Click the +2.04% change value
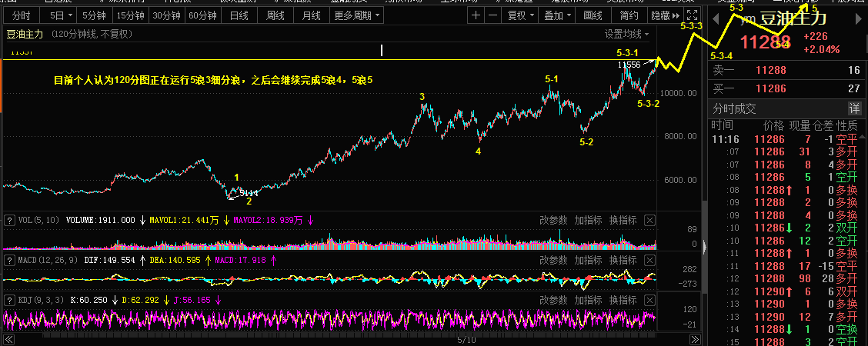The image size is (868, 346). pos(822,49)
